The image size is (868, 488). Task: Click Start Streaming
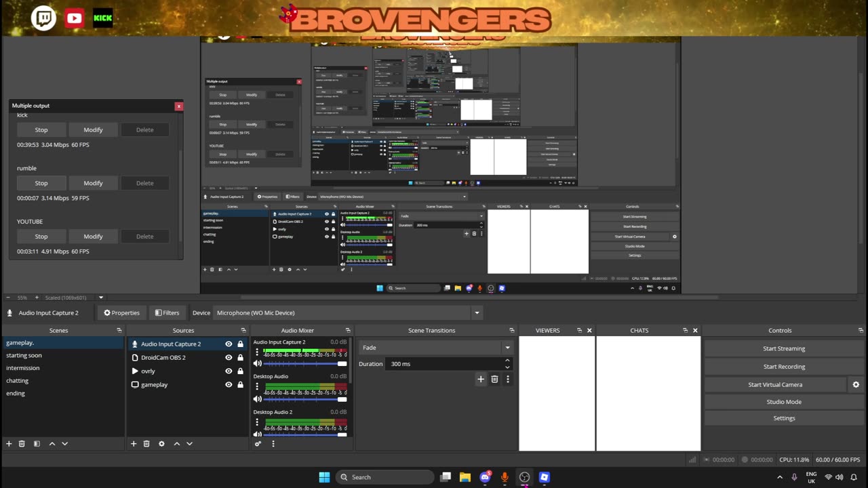tap(784, 348)
